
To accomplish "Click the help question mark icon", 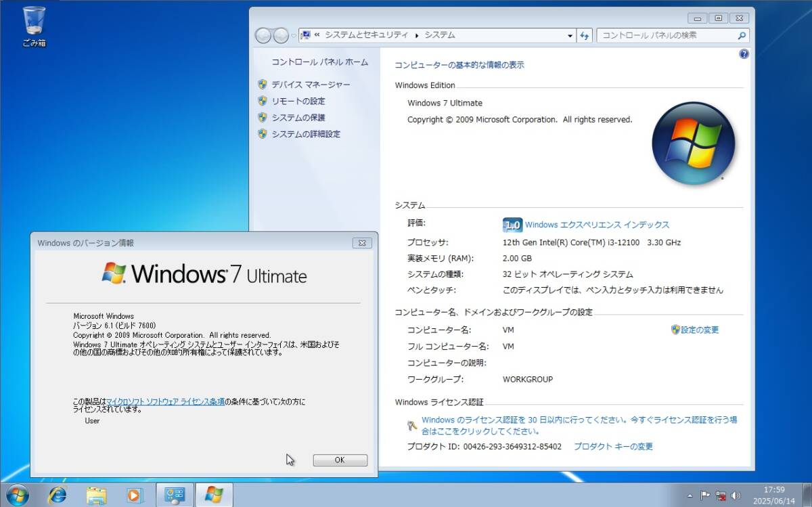I will pyautogui.click(x=744, y=54).
